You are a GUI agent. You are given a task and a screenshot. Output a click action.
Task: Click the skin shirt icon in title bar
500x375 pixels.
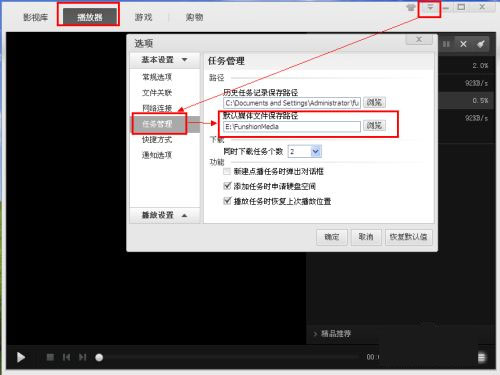point(411,7)
